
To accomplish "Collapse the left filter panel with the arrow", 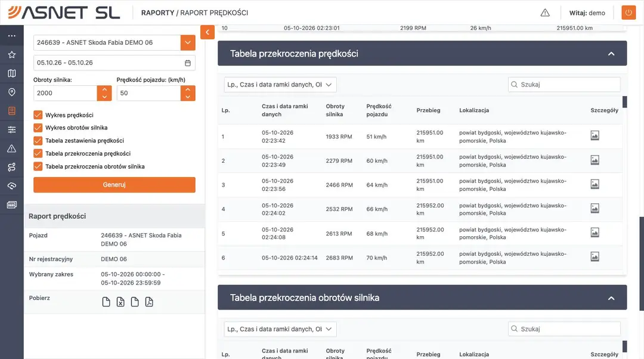I will point(208,32).
